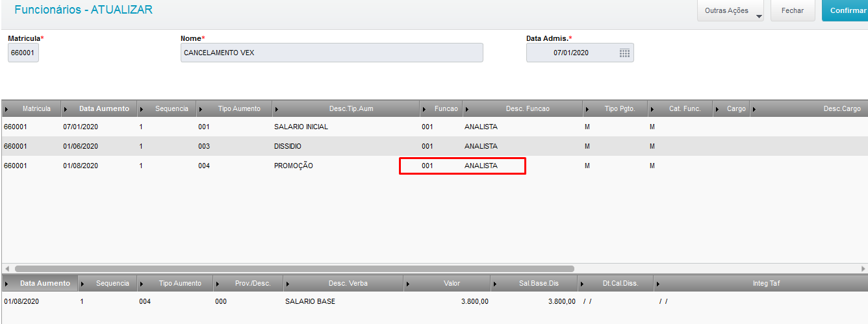868x324 pixels.
Task: Sort by upper grid Matricula column header
Action: pos(31,108)
